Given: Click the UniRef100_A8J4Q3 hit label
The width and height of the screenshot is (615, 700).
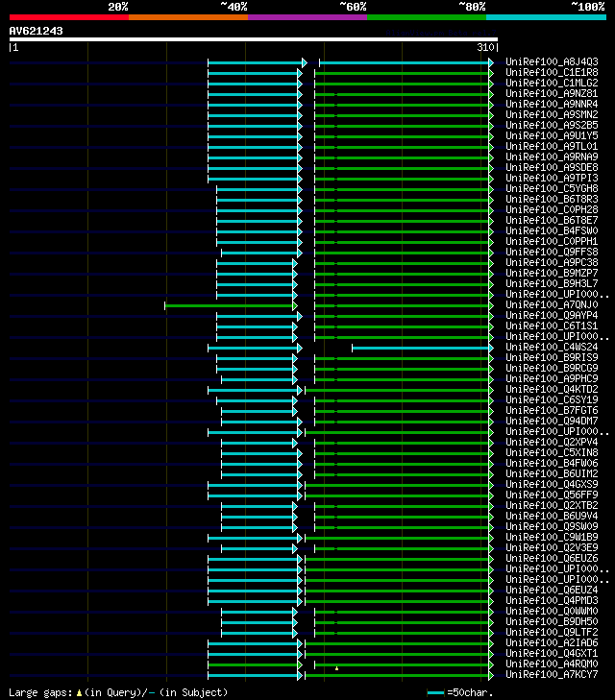Looking at the screenshot, I should point(552,61).
